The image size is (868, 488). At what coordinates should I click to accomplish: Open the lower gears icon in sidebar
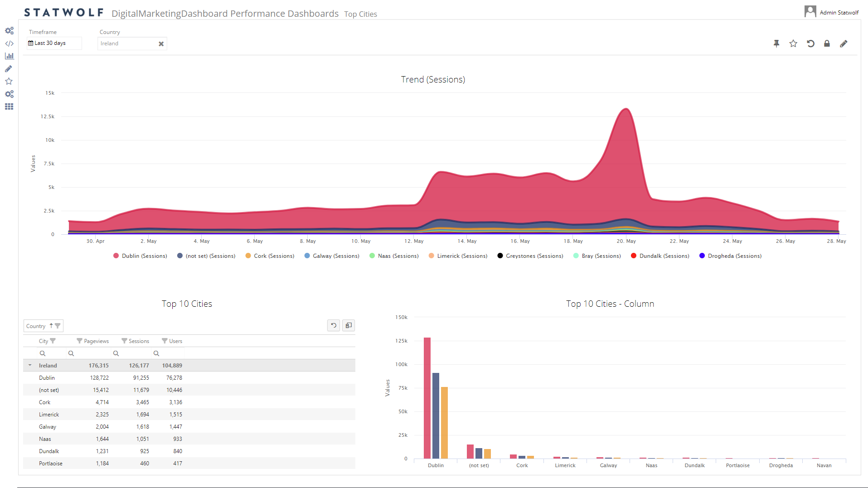pyautogui.click(x=9, y=94)
